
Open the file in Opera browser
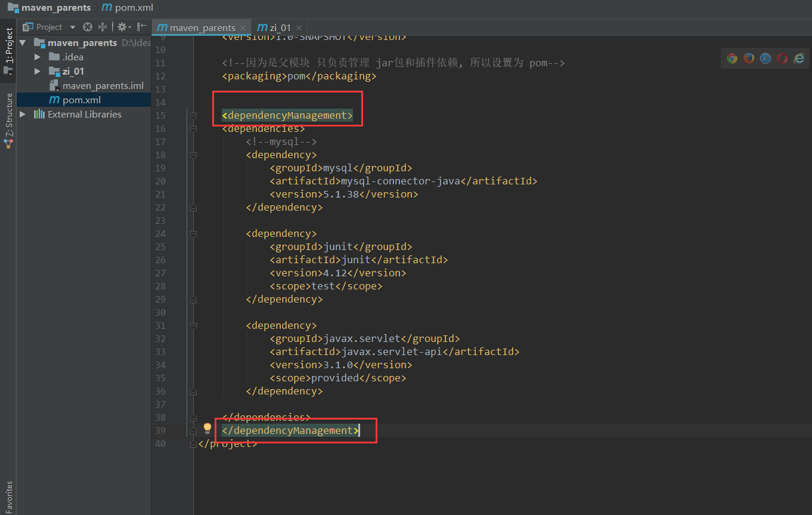782,58
